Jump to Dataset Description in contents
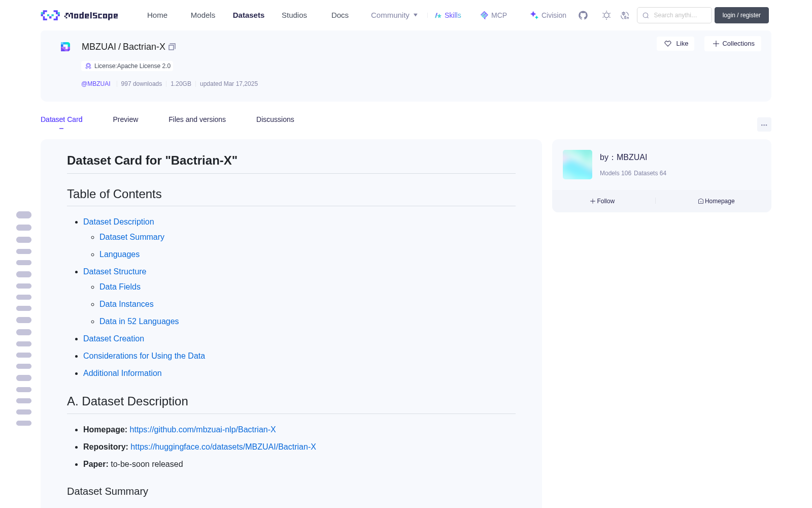 [x=118, y=221]
